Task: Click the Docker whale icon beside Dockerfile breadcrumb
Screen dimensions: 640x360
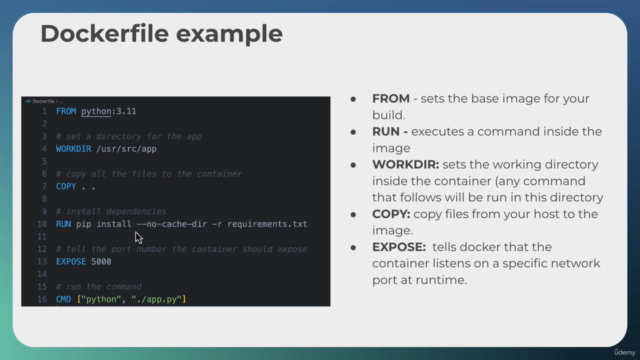Action: pyautogui.click(x=28, y=101)
